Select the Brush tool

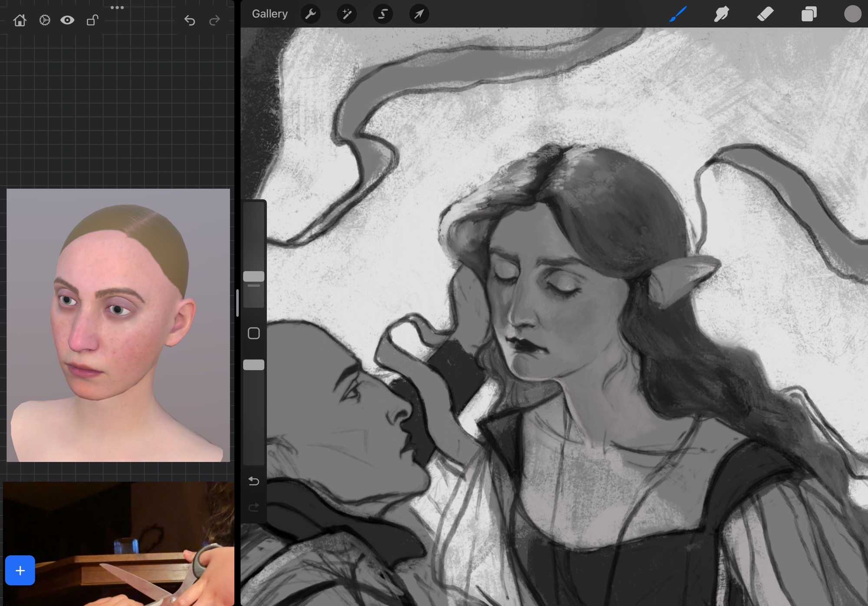678,14
